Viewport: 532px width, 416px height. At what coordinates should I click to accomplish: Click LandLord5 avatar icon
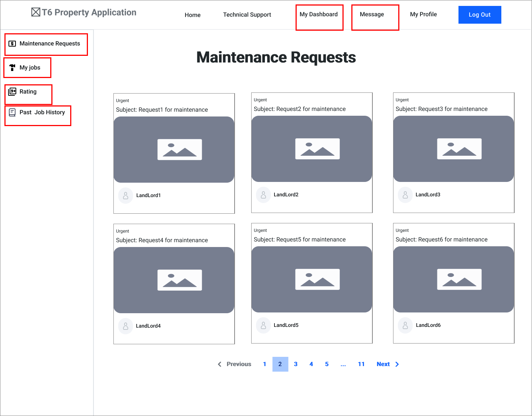pos(263,325)
